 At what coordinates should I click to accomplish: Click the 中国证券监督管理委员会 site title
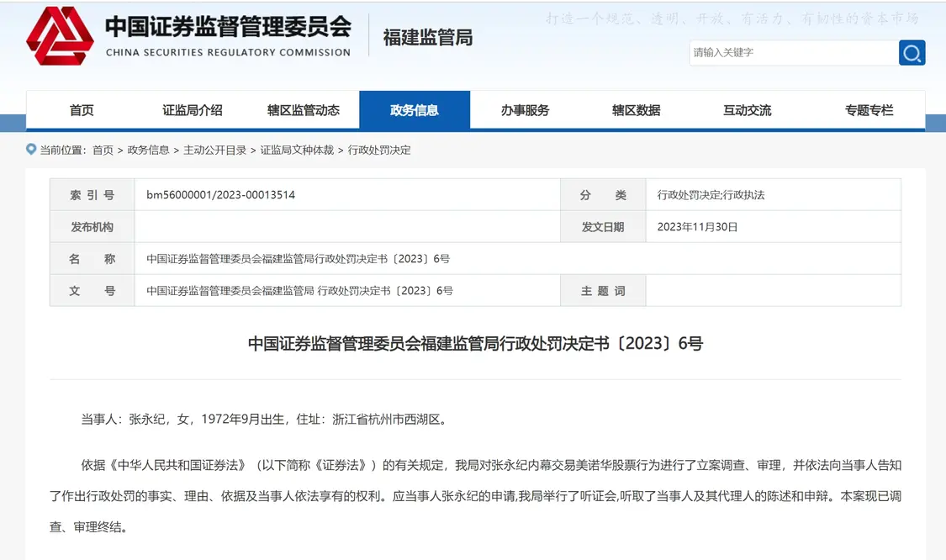(x=228, y=27)
